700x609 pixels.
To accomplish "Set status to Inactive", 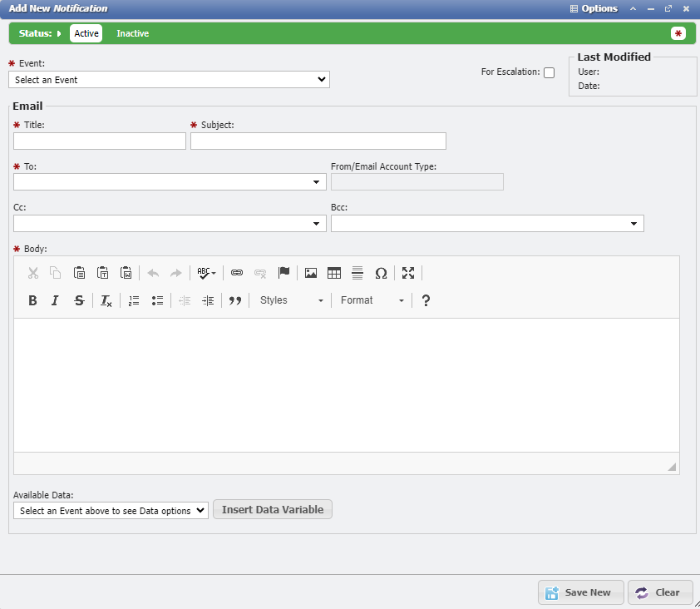I will pyautogui.click(x=132, y=33).
